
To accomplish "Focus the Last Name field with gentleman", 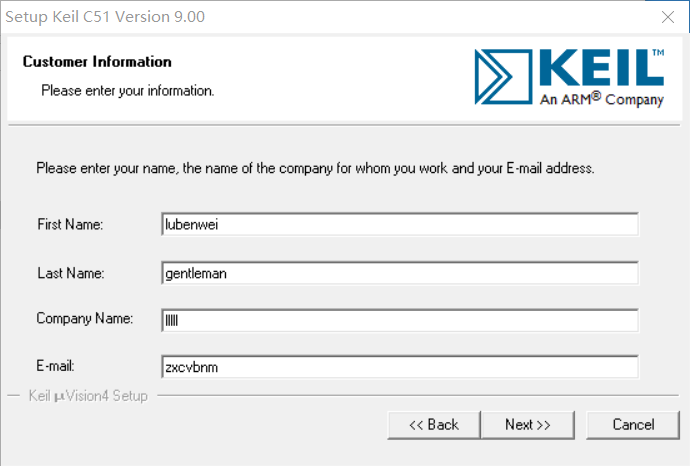I will 399,273.
